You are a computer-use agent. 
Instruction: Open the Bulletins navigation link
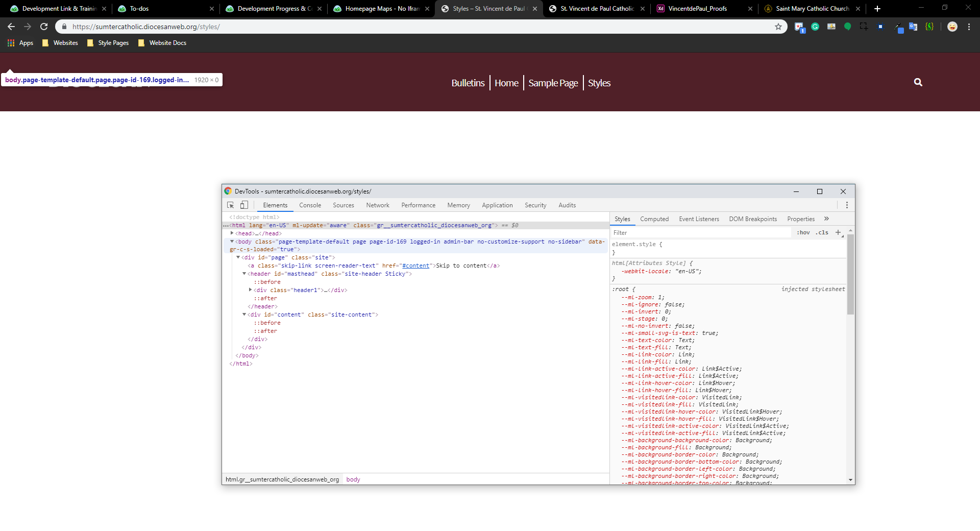pos(468,83)
